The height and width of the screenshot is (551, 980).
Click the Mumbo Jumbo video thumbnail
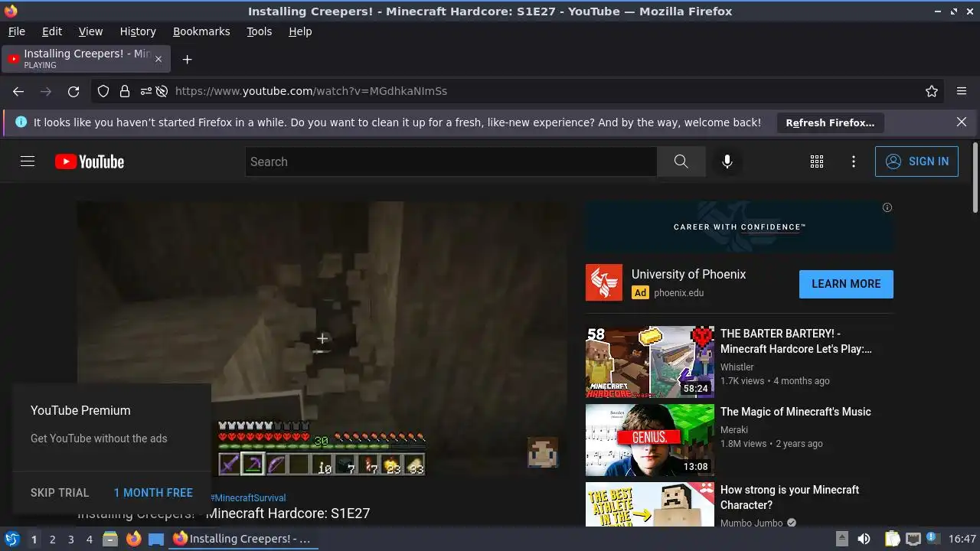[650, 504]
